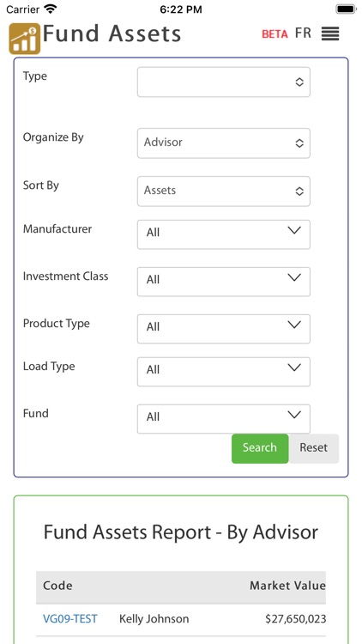This screenshot has width=362, height=644.
Task: Expand the Load Type dropdown
Action: pyautogui.click(x=224, y=372)
